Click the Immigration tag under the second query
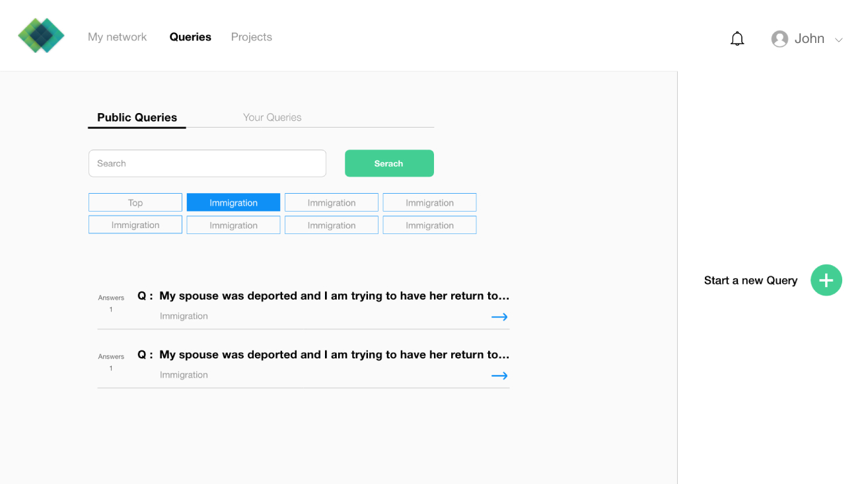868x484 pixels. tap(184, 375)
